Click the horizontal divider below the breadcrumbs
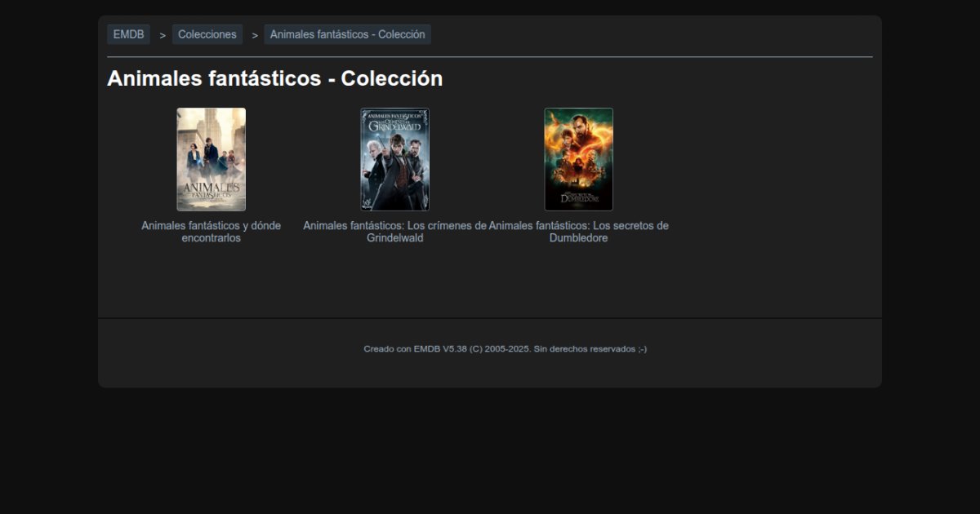Viewport: 980px width, 514px height. 490,57
